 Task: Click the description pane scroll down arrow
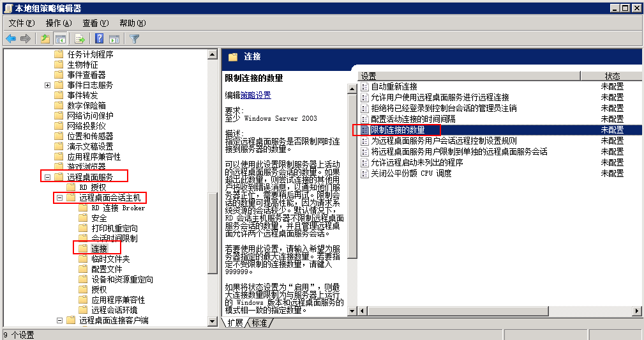tap(352, 311)
